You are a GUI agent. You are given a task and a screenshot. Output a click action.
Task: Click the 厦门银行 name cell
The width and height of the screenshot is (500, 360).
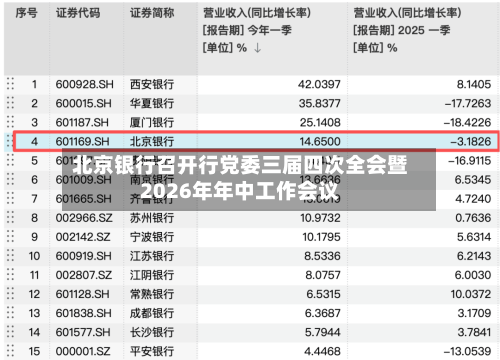152,122
